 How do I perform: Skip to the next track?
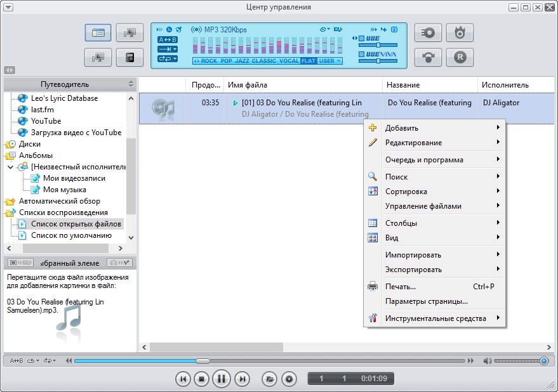[x=242, y=379]
